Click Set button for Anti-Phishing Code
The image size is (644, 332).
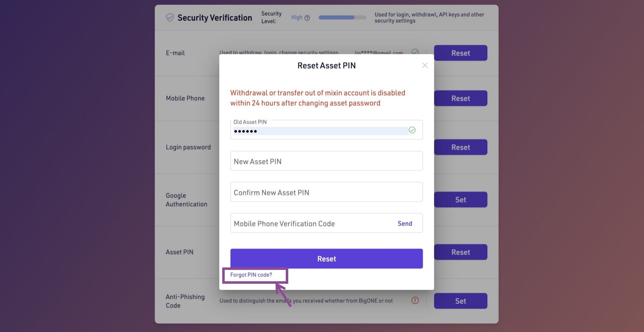tap(460, 301)
